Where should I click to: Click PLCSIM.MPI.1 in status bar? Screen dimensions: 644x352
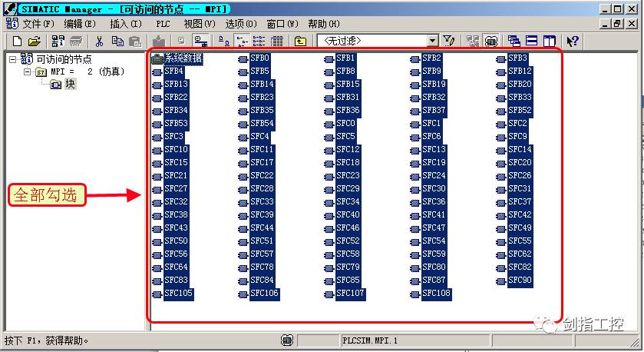370,340
